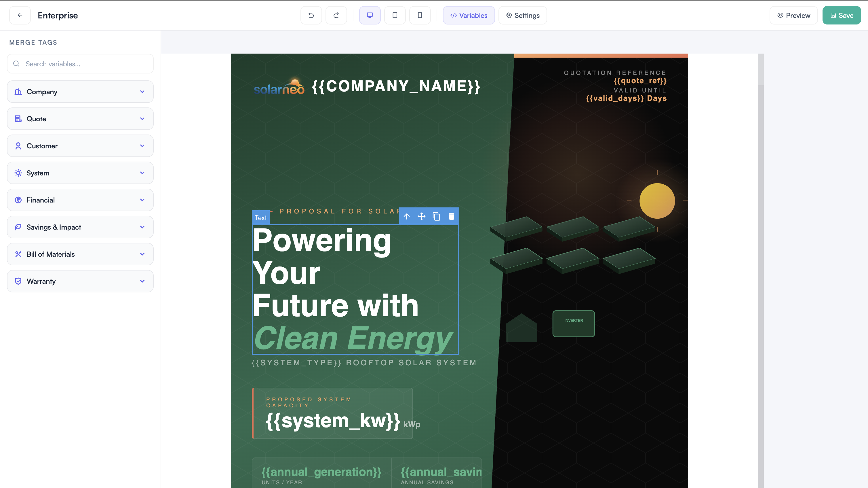Expand the System merge tags
868x488 pixels.
80,173
